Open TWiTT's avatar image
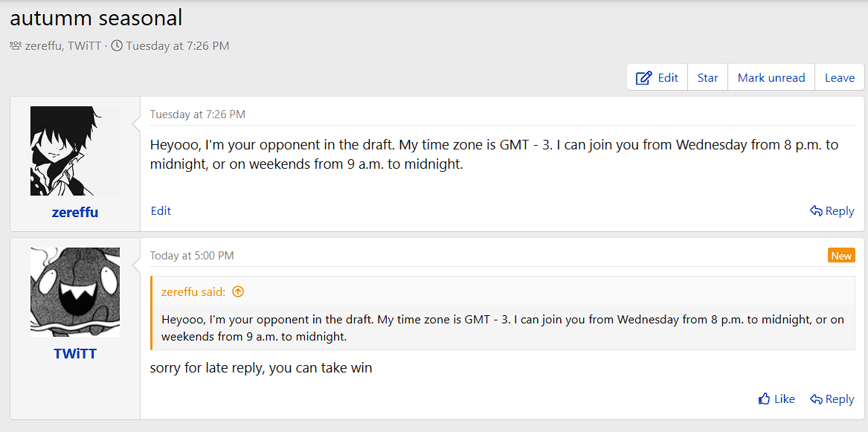Screen dimensions: 868x432 (74, 292)
